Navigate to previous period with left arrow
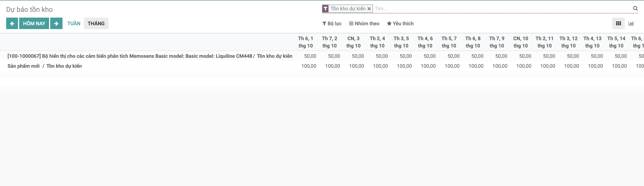The height and width of the screenshot is (186, 644). coord(12,23)
